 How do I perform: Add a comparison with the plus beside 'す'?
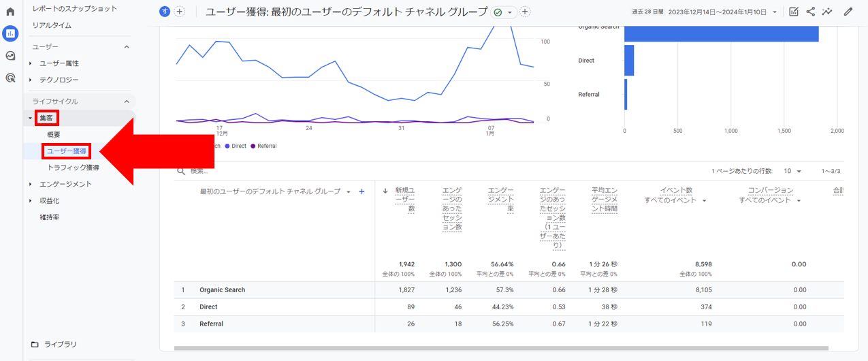[180, 12]
